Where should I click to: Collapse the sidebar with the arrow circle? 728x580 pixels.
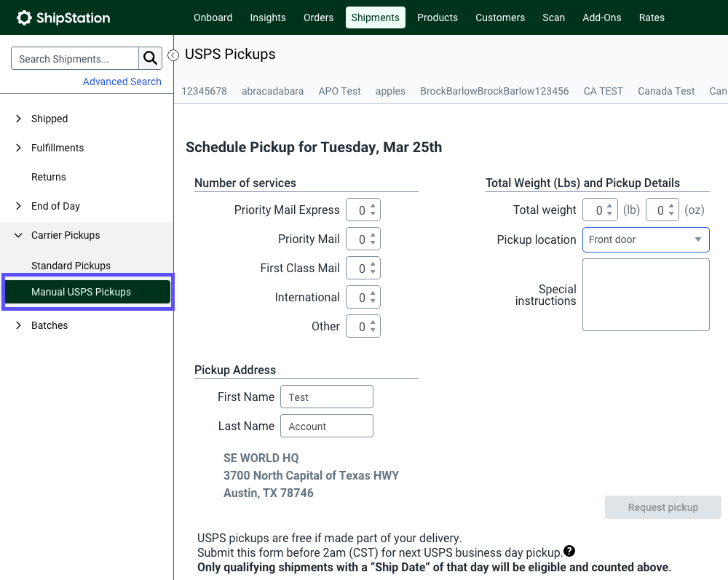pos(173,55)
